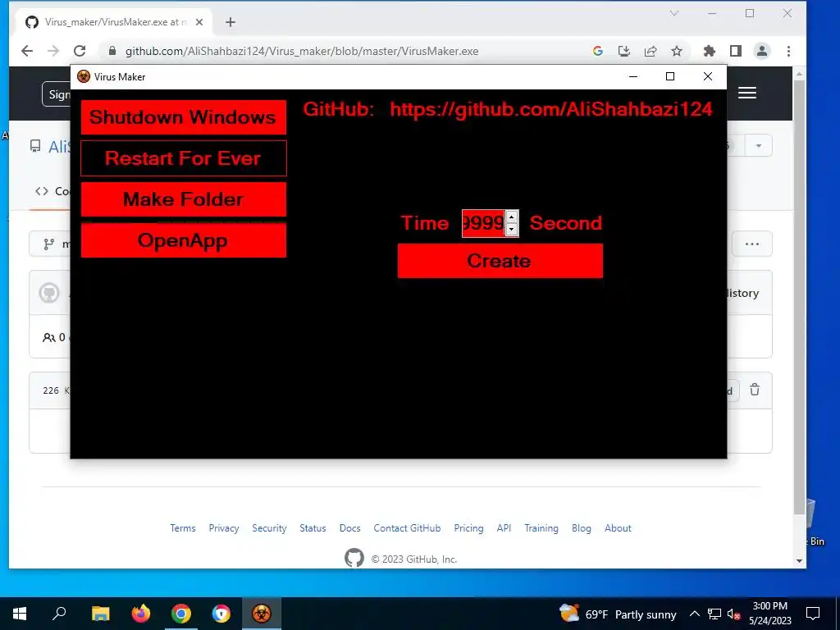Bookmark this page with the star

tap(677, 51)
